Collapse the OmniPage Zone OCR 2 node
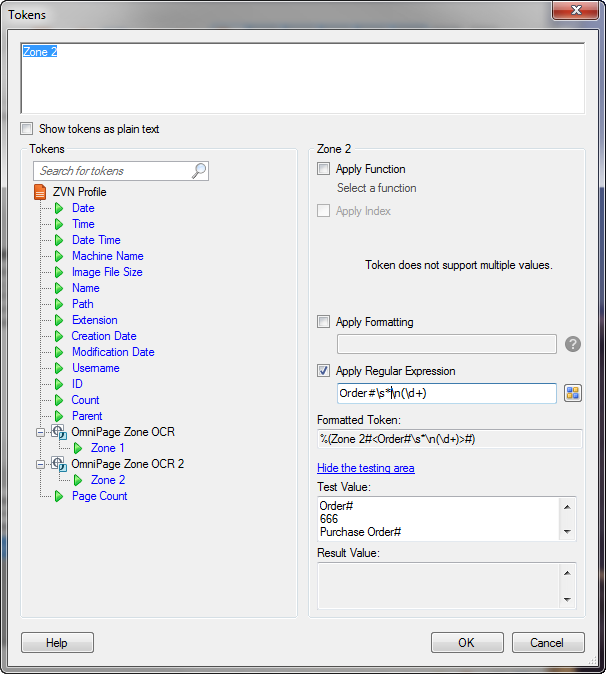Viewport: 606px width, 674px height. pyautogui.click(x=41, y=464)
